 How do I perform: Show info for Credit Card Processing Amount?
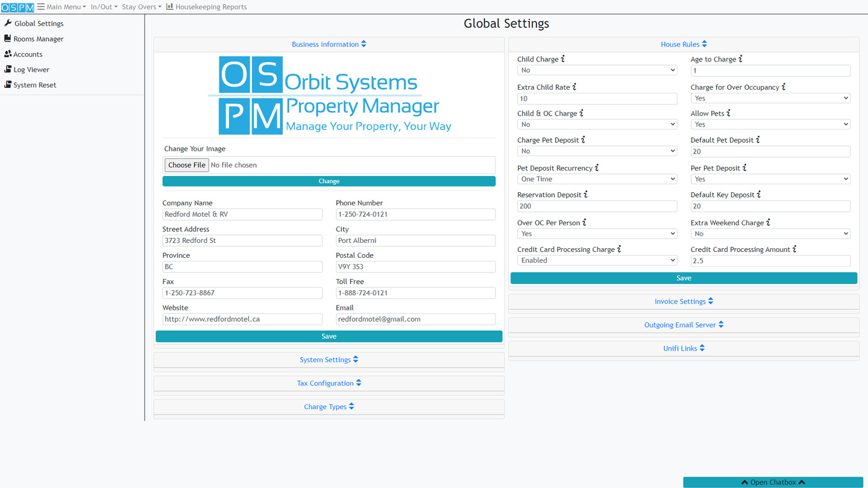(794, 249)
